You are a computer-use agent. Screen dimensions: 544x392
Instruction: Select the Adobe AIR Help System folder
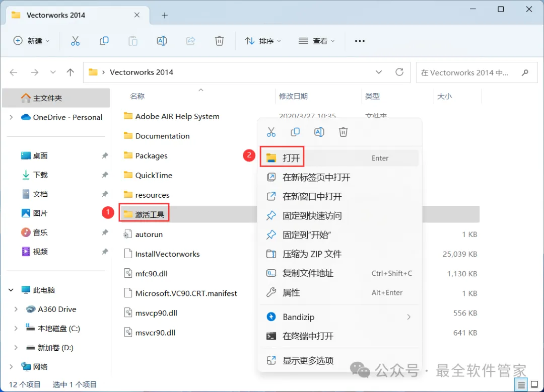tap(177, 116)
